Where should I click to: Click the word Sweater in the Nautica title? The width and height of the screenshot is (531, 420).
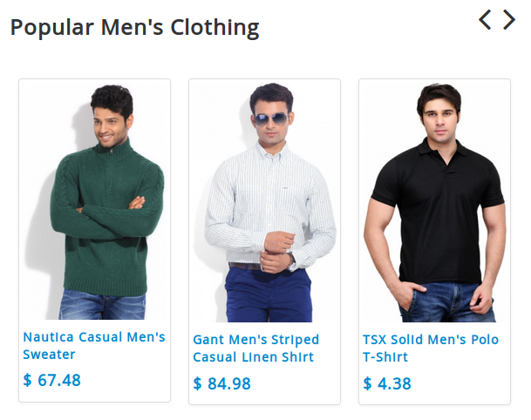(49, 355)
